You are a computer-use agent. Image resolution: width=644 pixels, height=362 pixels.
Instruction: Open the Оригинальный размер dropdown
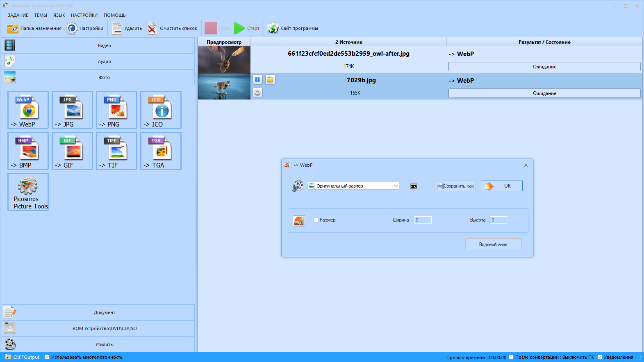[353, 186]
